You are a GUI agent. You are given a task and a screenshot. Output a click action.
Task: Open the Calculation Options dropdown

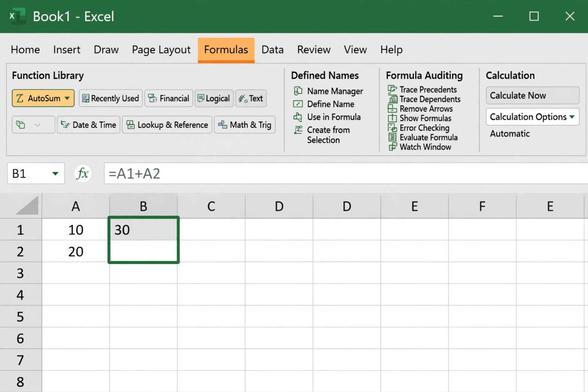(x=533, y=117)
